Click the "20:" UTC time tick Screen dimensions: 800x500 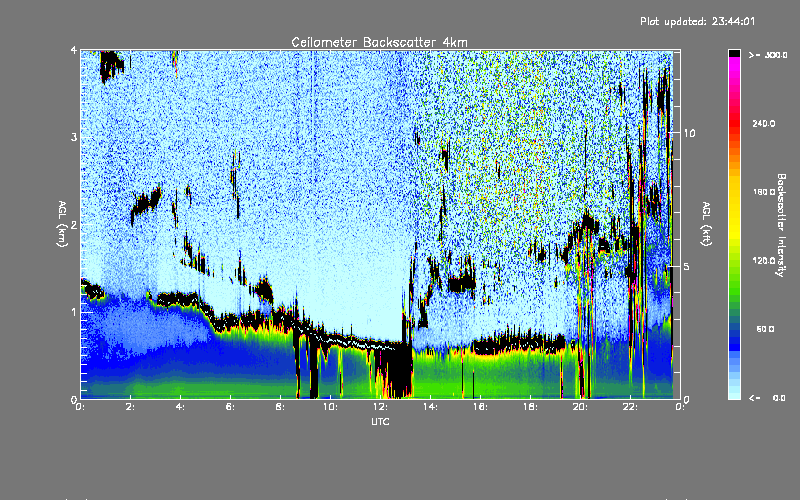click(580, 407)
